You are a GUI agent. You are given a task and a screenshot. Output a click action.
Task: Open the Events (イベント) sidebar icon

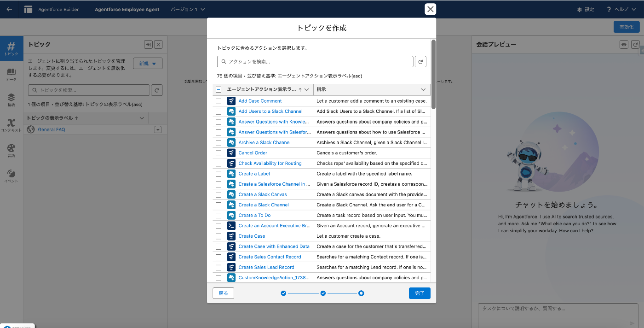(11, 176)
